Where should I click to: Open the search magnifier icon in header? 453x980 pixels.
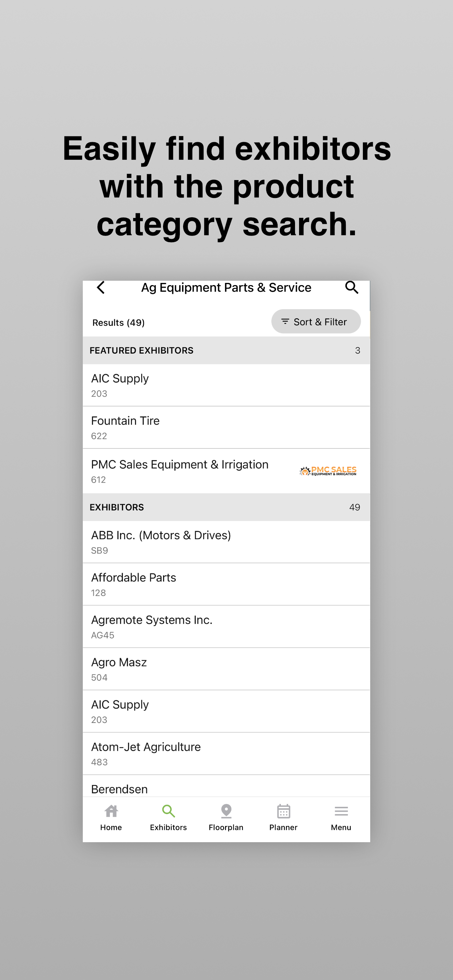[x=351, y=288]
